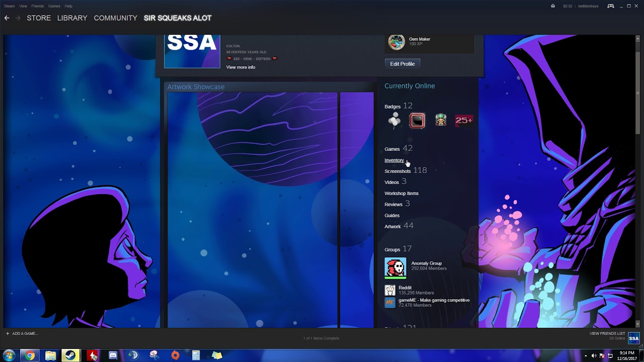Open the Badges 12 link

pos(398,106)
